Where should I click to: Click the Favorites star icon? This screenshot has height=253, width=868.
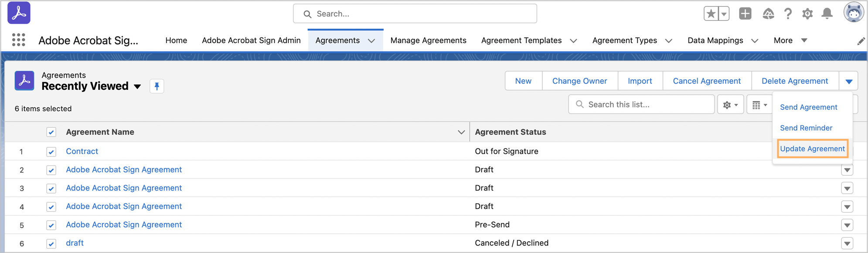[711, 14]
